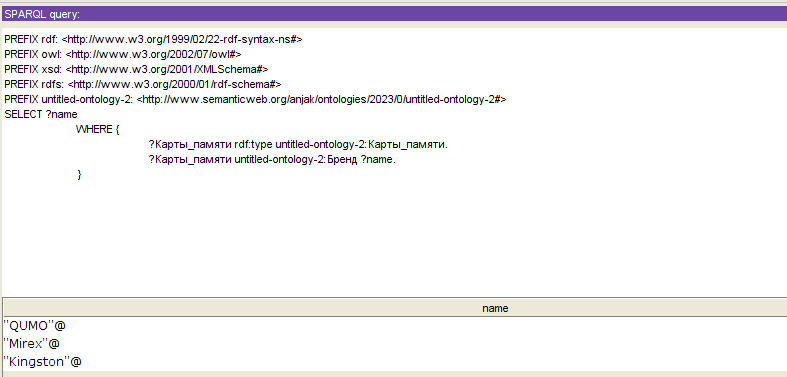Select the "Kingston"@ result row
The width and height of the screenshot is (787, 377).
pyautogui.click(x=395, y=361)
